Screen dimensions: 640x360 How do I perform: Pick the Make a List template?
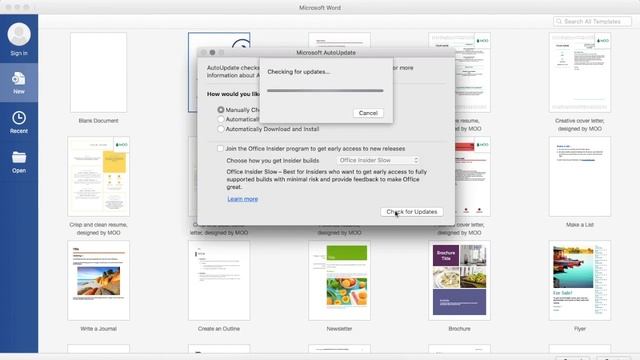(580, 176)
